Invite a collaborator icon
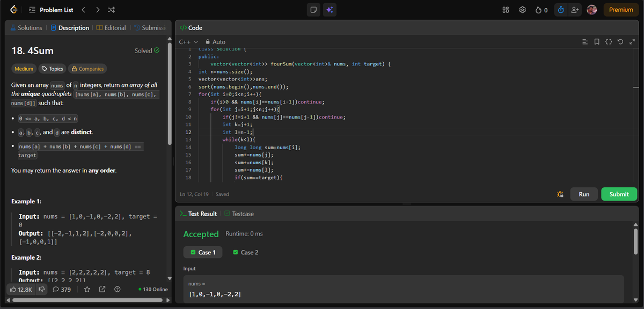644x309 pixels. coord(575,10)
